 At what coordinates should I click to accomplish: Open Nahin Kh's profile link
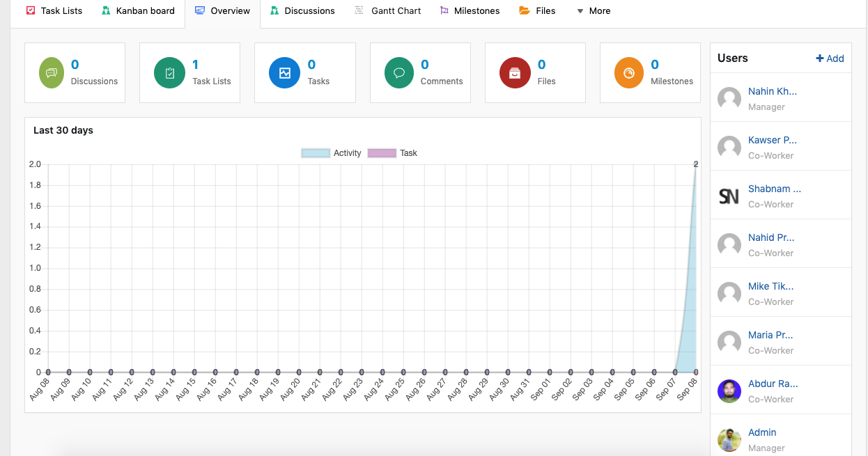click(773, 91)
